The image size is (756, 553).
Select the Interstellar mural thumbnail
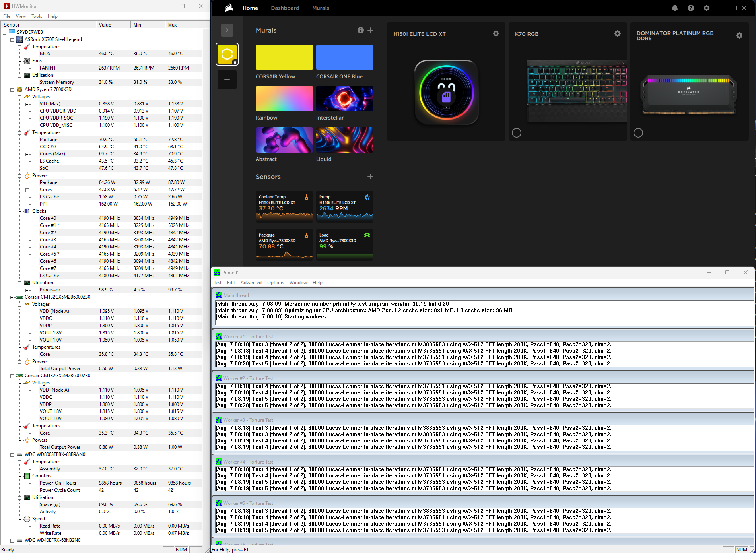[x=345, y=99]
